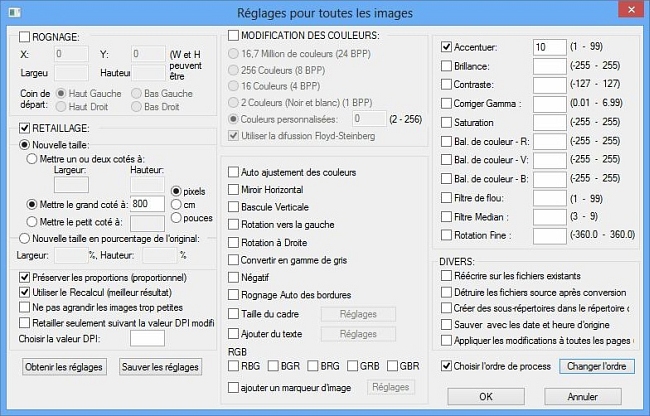
Task: Enable 'Ne pas agrandir les images trop petites'
Action: coord(24,307)
